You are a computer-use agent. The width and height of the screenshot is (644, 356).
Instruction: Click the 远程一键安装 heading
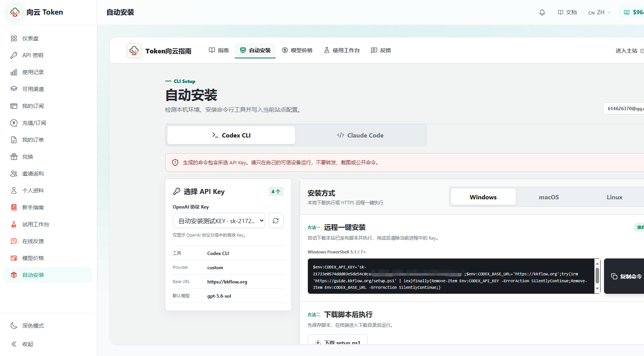tap(345, 227)
